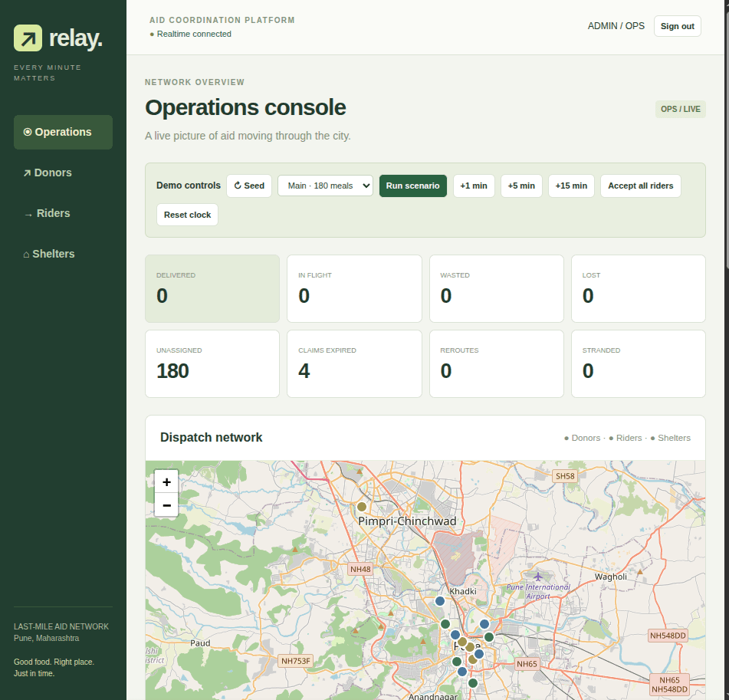
Task: Click the Pune International Airport plane icon
Action: 538,577
